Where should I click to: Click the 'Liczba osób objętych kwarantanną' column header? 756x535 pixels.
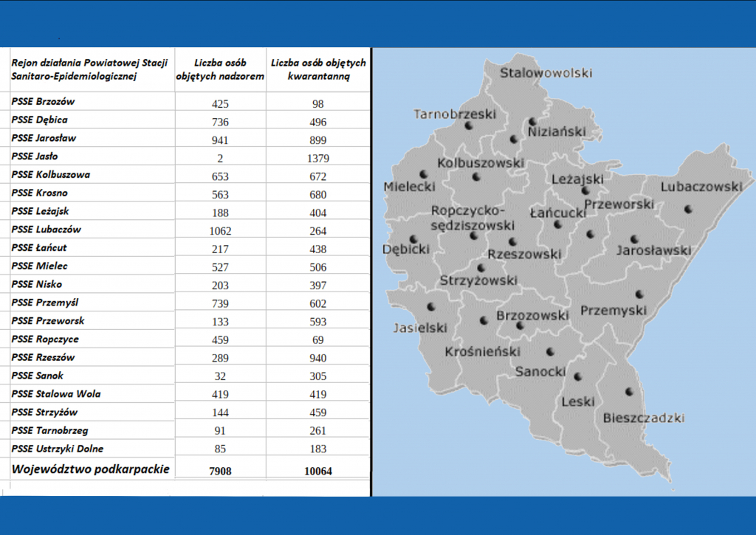click(x=318, y=69)
